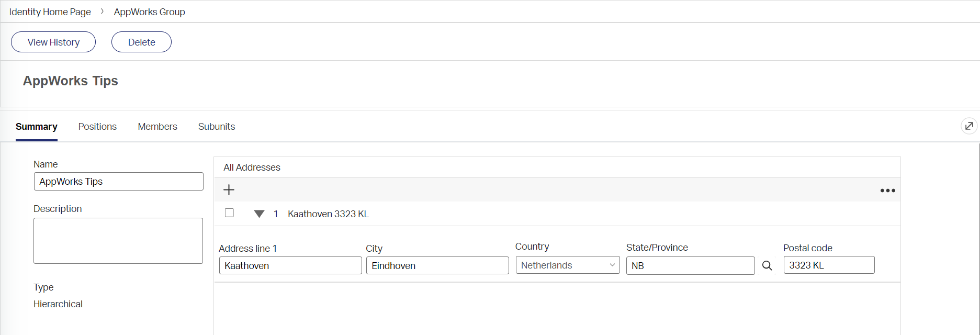
Task: Click the All Addresses heading
Action: tap(252, 167)
